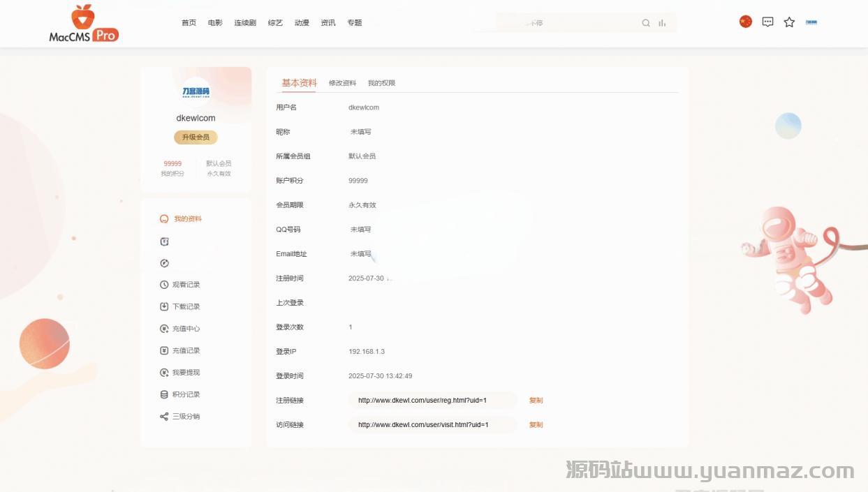Go to 动漫 in the navigation bar
Screen dimensions: 868x492
[302, 23]
